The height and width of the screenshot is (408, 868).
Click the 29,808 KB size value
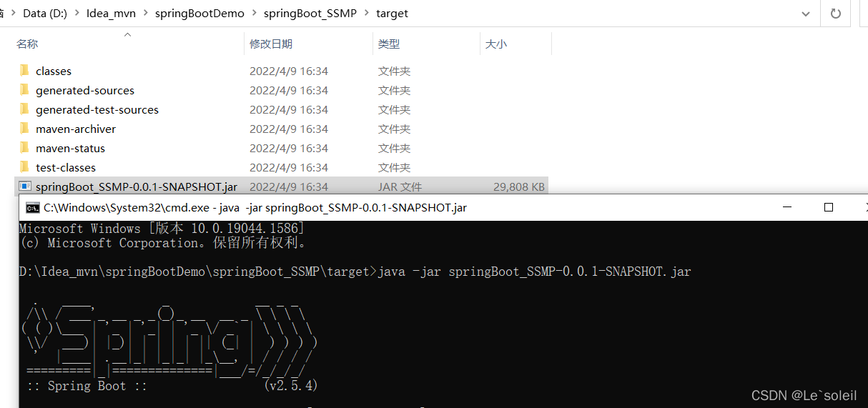click(x=519, y=186)
